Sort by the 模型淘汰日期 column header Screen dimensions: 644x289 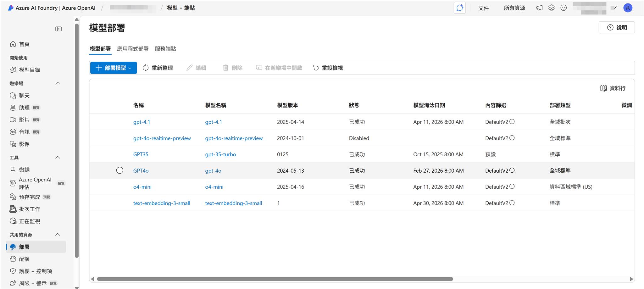429,105
